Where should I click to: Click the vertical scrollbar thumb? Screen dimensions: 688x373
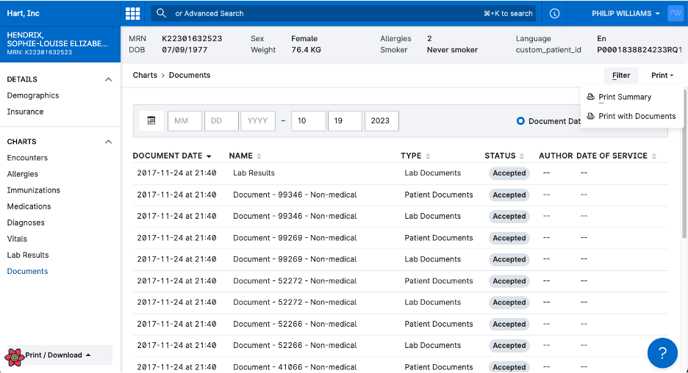(x=684, y=165)
